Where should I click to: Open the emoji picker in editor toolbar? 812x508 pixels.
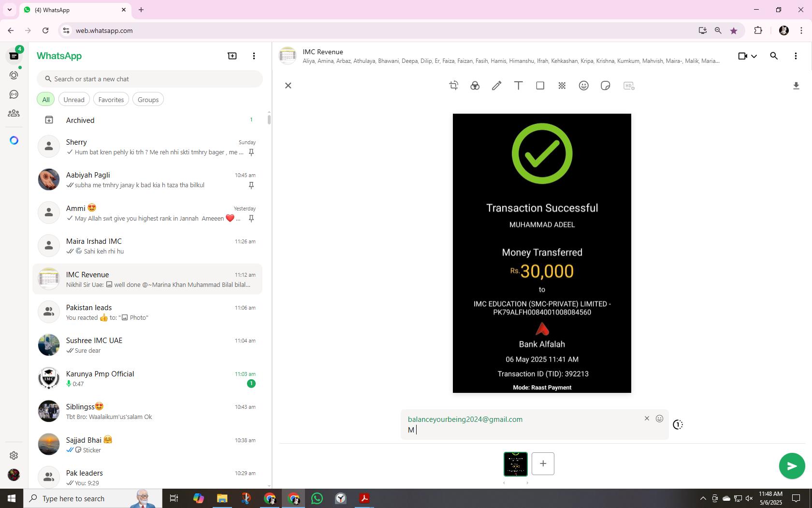(583, 86)
